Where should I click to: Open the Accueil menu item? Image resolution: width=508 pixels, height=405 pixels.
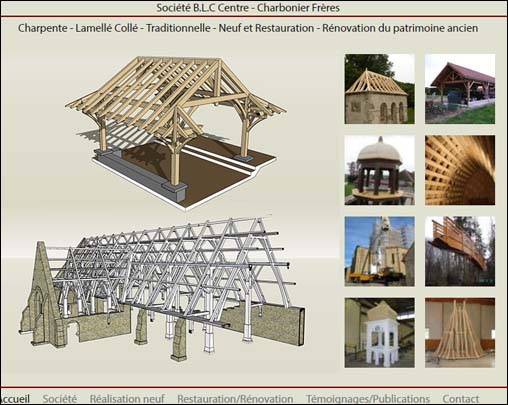click(x=15, y=398)
